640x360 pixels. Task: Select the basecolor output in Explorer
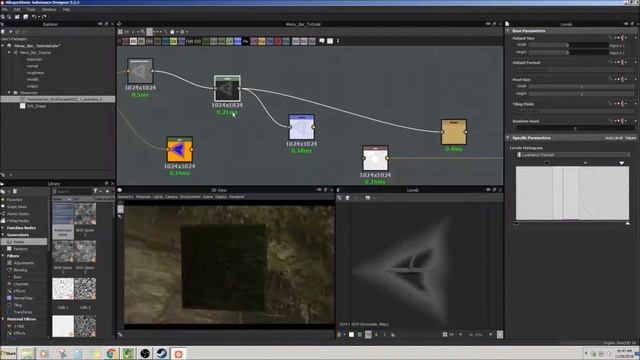(x=35, y=59)
